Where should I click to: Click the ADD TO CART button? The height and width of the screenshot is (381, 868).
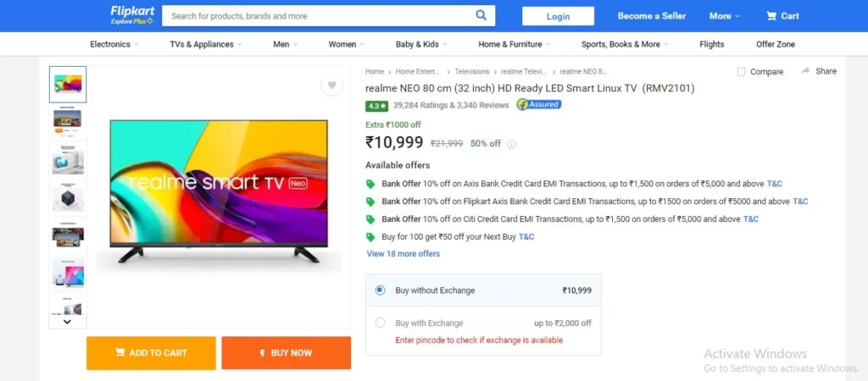tap(151, 353)
